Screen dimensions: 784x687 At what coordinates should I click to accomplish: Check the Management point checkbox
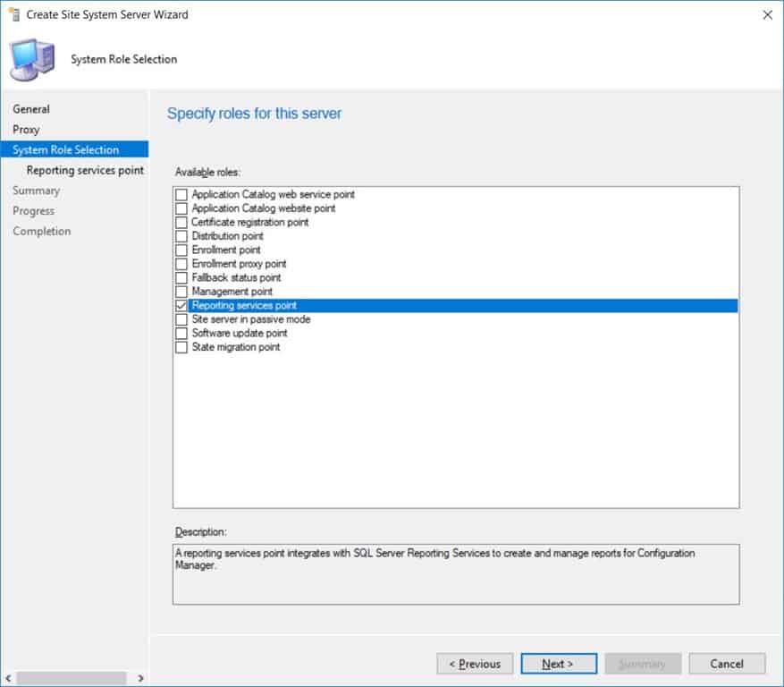pos(181,291)
